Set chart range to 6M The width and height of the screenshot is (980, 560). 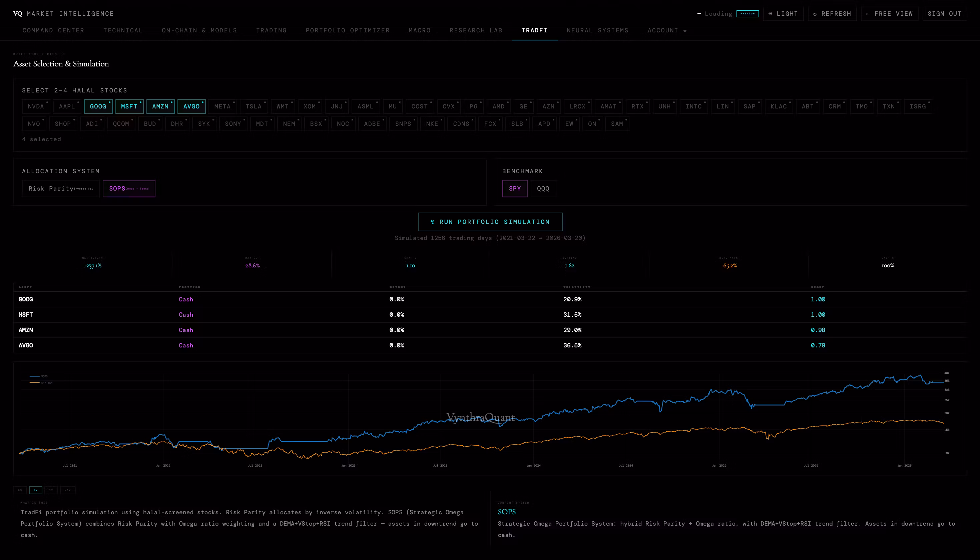[x=20, y=490]
